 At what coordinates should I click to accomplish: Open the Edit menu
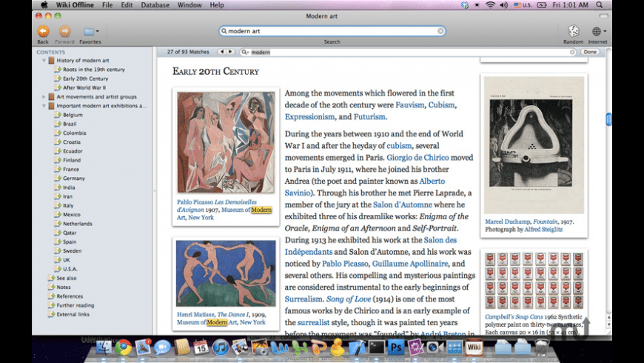tap(127, 5)
